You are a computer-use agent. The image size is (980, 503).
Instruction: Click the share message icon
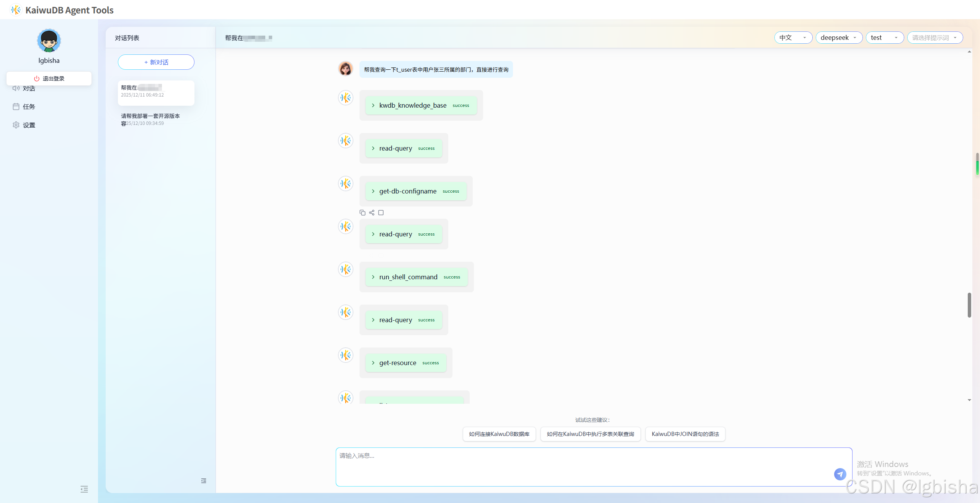(372, 213)
